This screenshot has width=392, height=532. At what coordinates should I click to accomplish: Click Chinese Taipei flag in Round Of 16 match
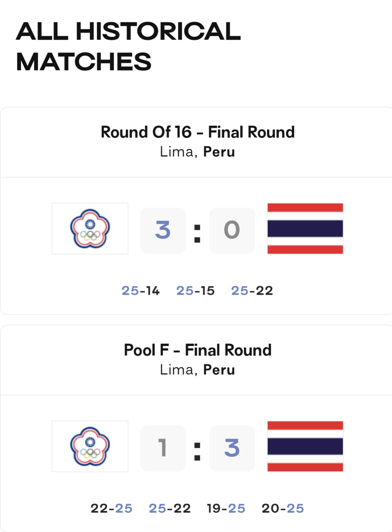pos(90,229)
